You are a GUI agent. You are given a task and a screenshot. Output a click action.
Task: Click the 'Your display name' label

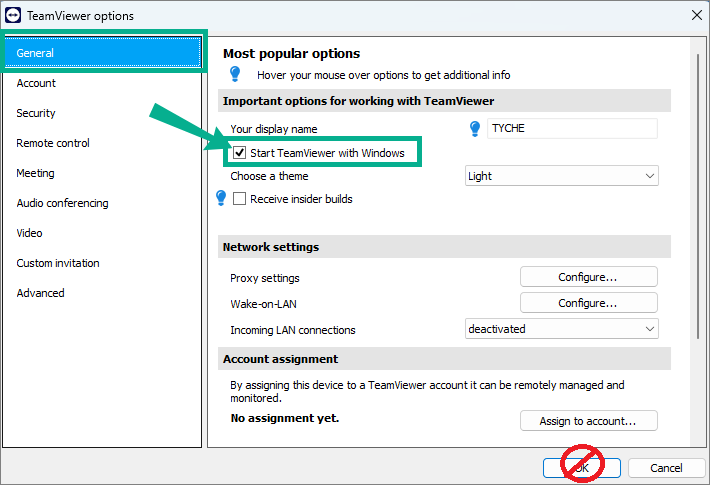(273, 129)
